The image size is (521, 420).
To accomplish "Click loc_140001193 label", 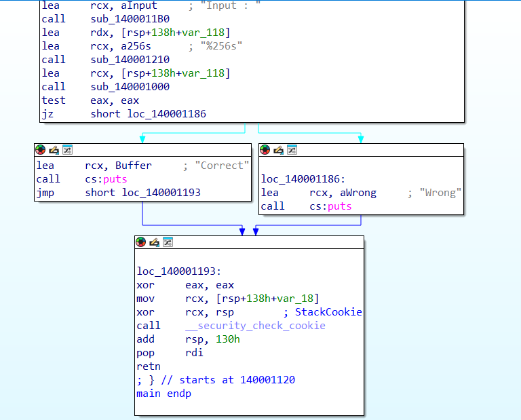I will point(179,271).
